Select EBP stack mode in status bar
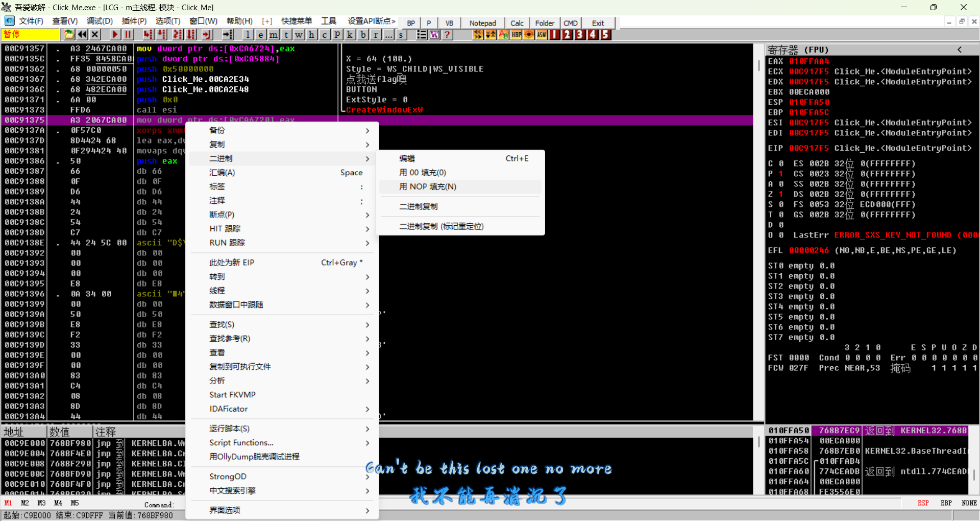 click(x=946, y=503)
